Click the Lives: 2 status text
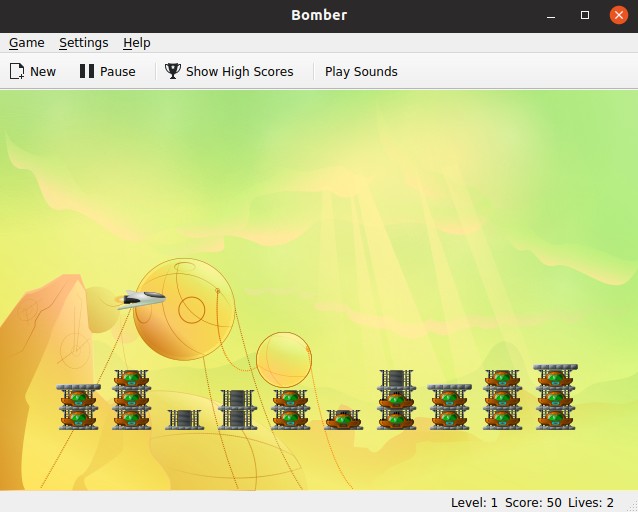The height and width of the screenshot is (512, 638). (x=591, y=503)
